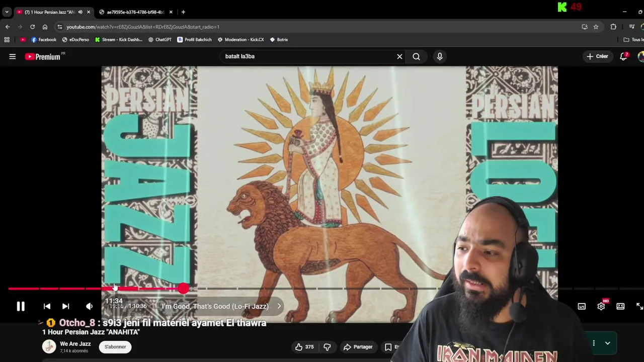Viewport: 644px width, 362px height.
Task: Open the media control icon in the browser toolbar
Action: point(632,27)
